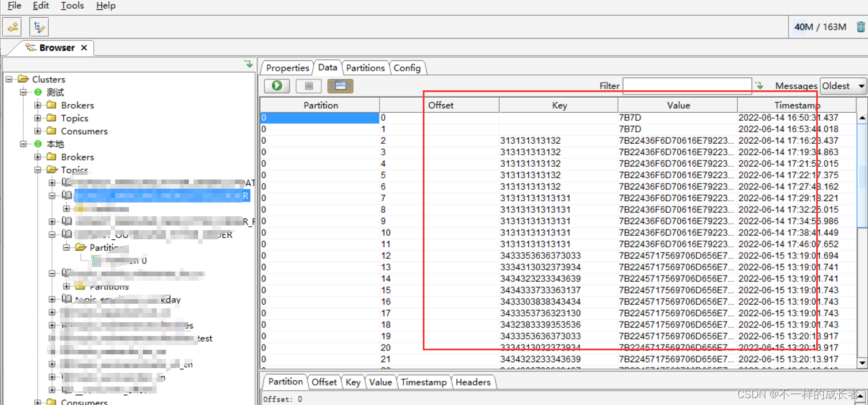This screenshot has width=868, height=405.
Task: Add a new cluster connection with the plug icon
Action: coord(12,26)
